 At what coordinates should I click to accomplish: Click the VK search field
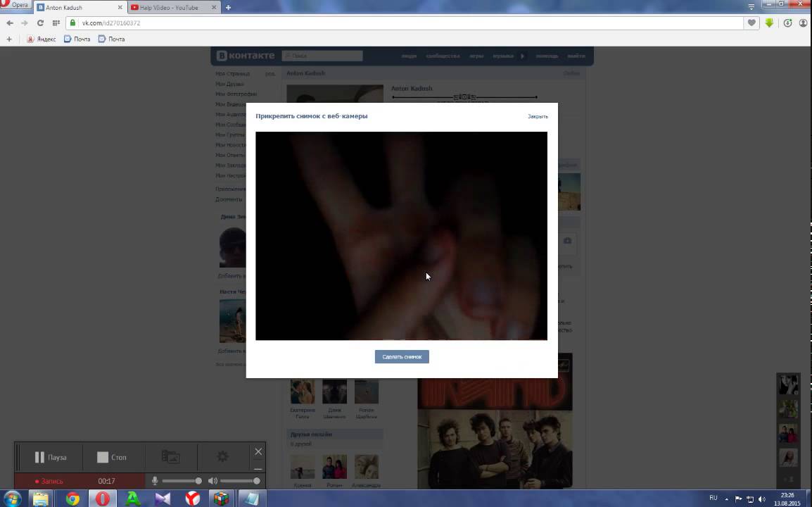coord(322,56)
